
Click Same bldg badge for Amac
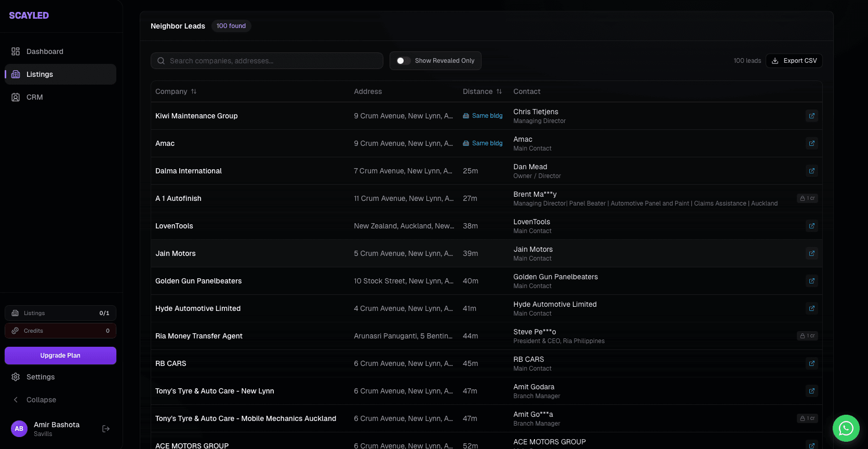(483, 143)
